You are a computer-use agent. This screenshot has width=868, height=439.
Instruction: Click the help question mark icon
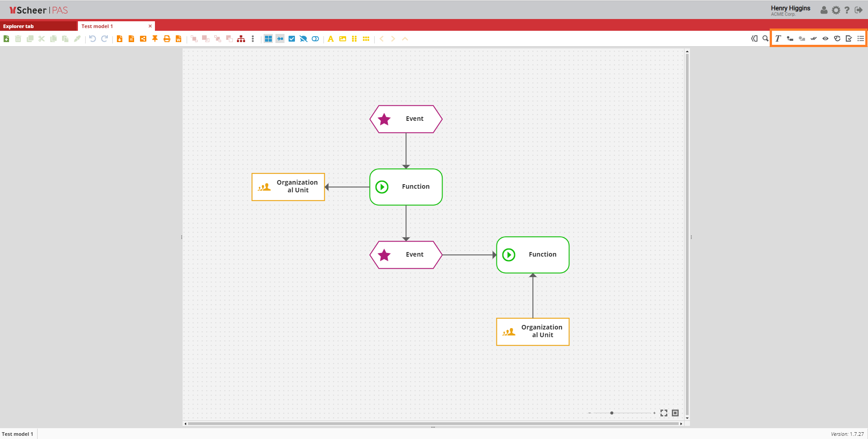[x=847, y=10]
